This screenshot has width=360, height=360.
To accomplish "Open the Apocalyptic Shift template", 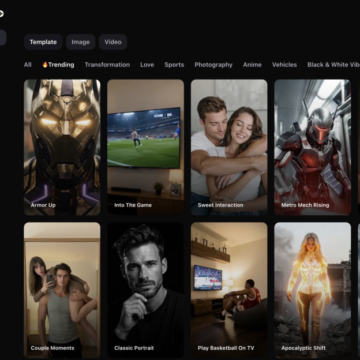I will (x=312, y=290).
